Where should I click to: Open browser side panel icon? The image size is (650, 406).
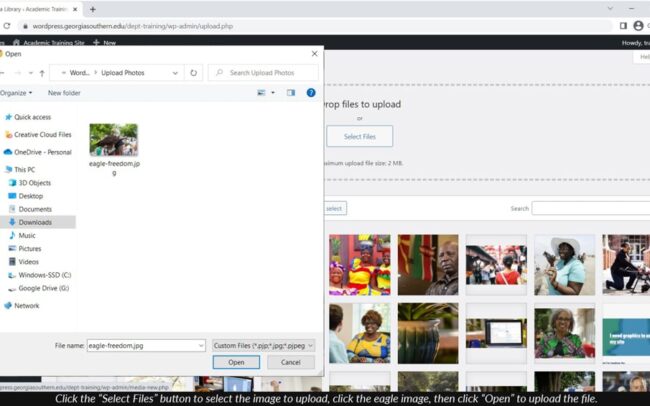tap(623, 26)
